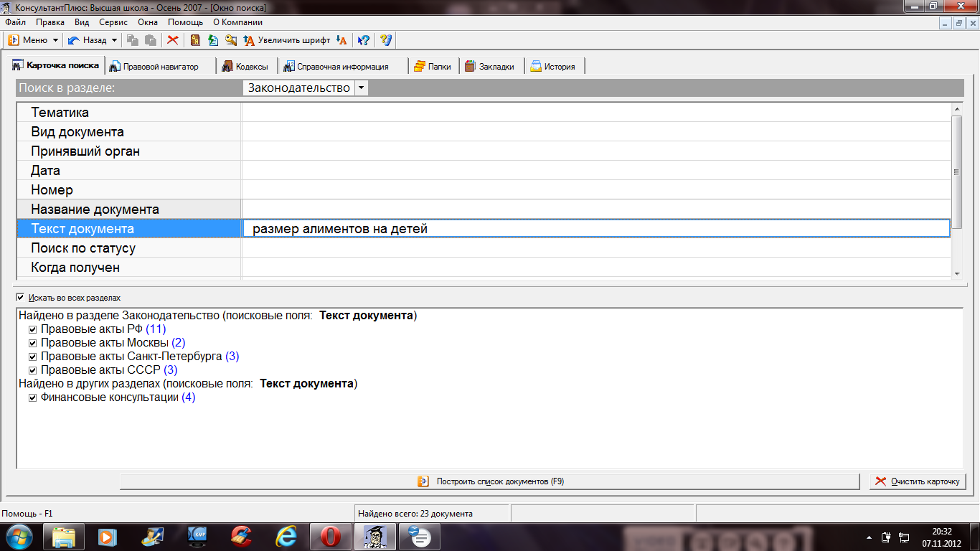Screen dimensions: 980x551
Task: Select the Тематика search field row
Action: 484,113
